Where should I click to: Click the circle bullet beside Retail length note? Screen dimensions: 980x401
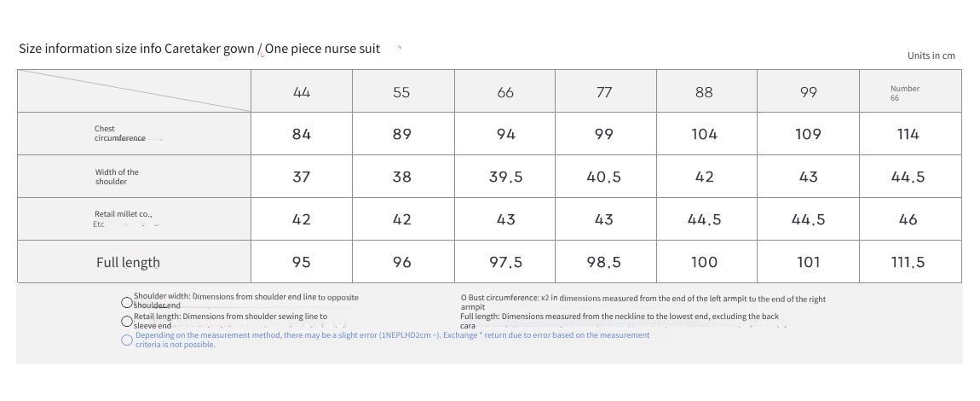coord(127,321)
